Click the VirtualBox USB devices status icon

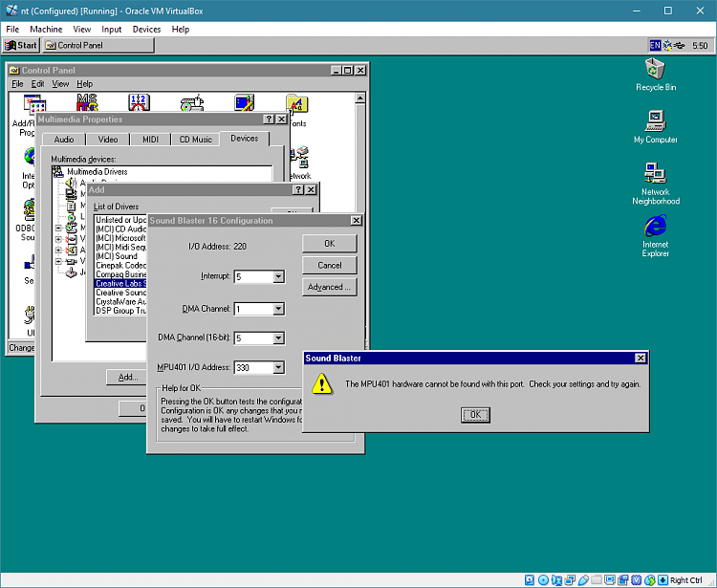point(583,580)
